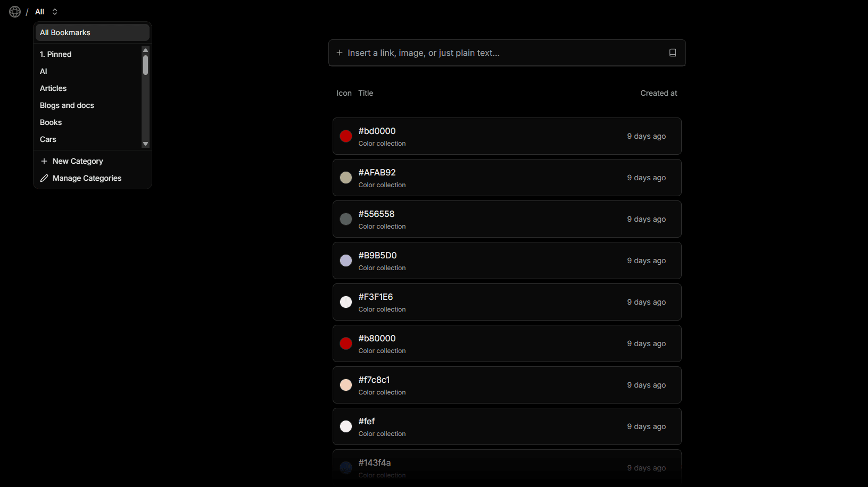Toggle the All category selector chevron
Screen dimensions: 868x487
pyautogui.click(x=55, y=12)
